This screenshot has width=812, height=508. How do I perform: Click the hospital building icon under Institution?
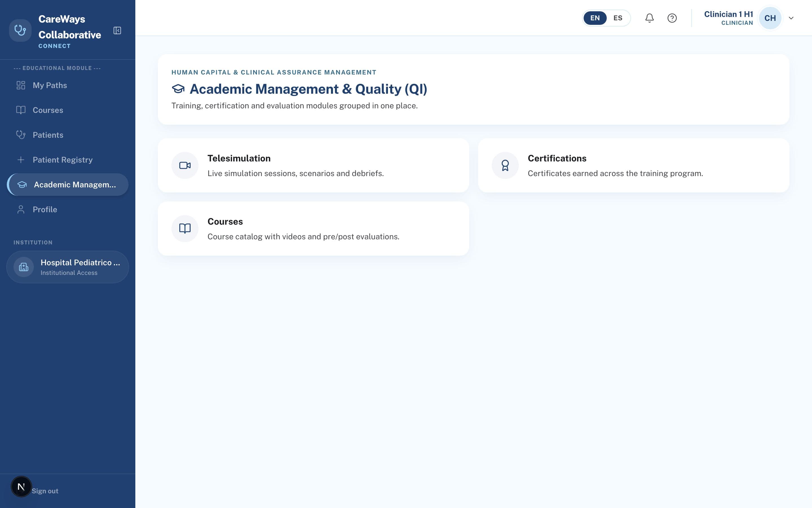pyautogui.click(x=23, y=267)
